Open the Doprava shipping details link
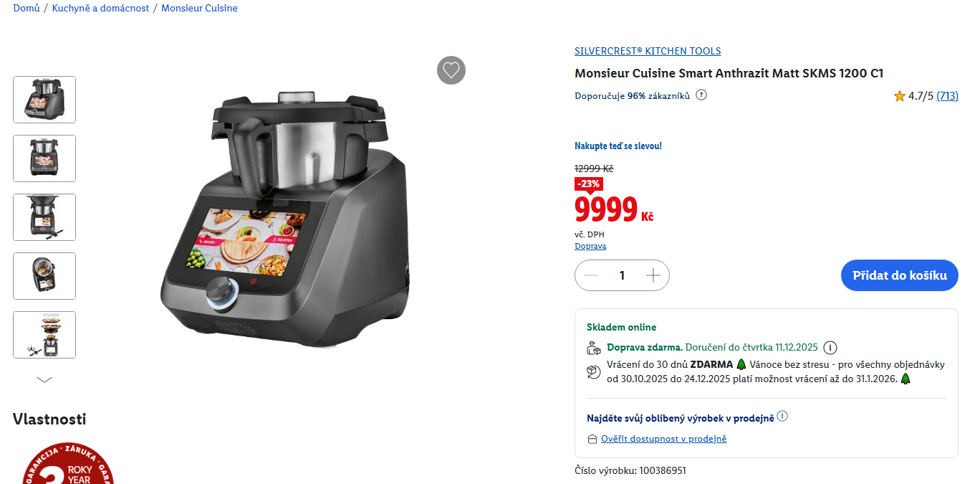Screen dimensions: 980x484 point(590,246)
